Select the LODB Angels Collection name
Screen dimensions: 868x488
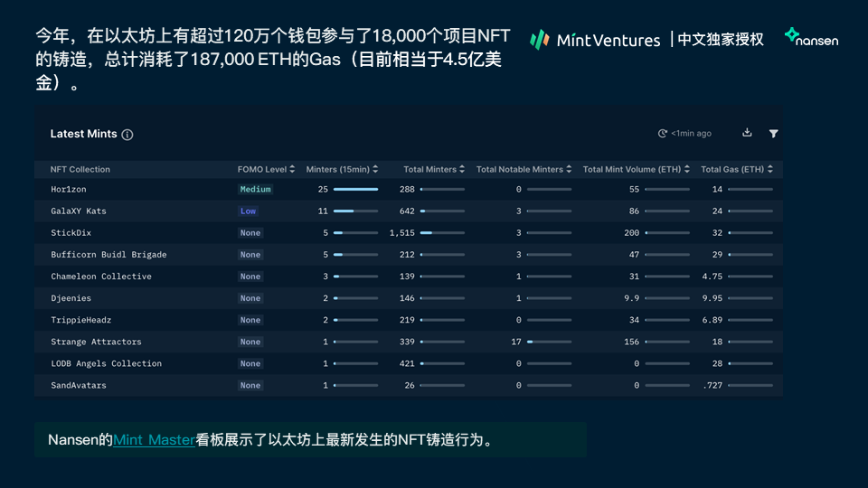(107, 363)
